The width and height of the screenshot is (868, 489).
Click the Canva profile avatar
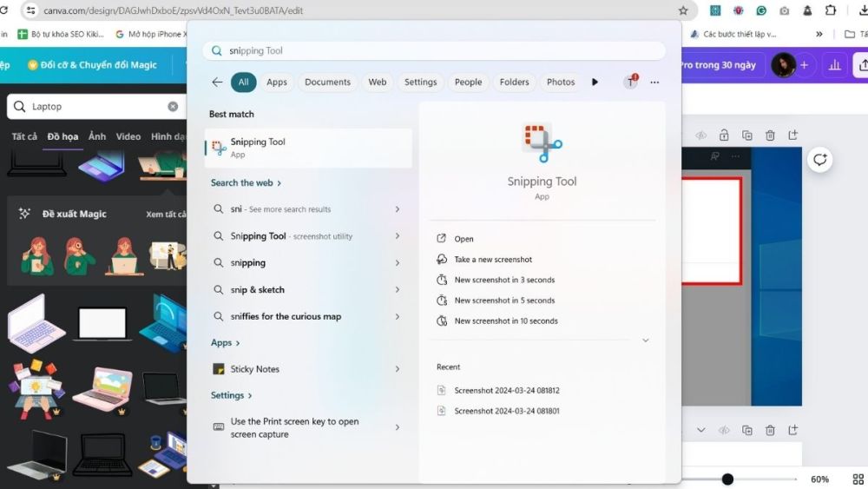[783, 65]
